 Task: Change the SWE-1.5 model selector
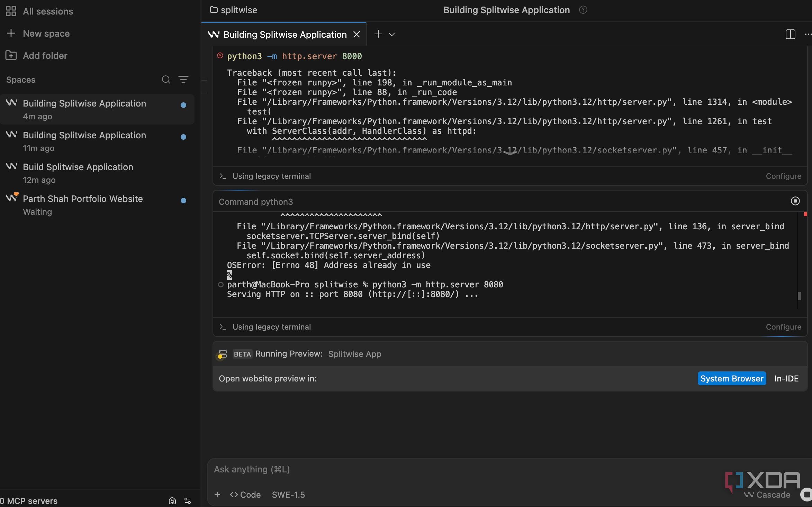[288, 495]
